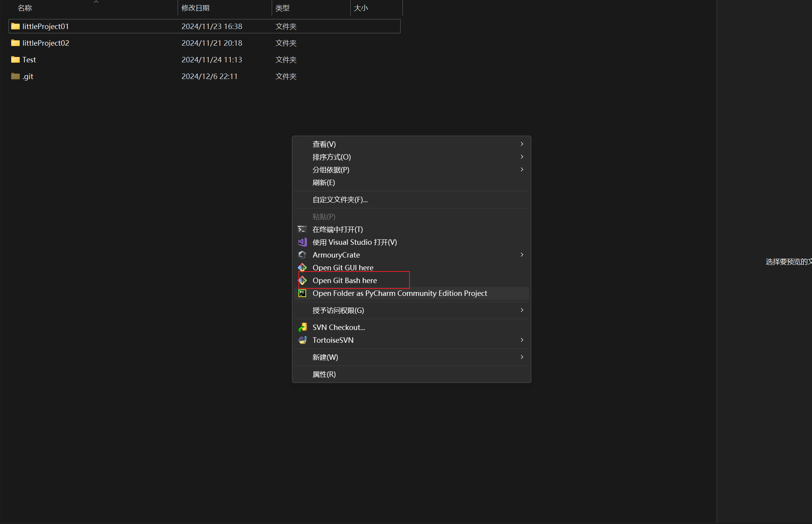This screenshot has height=524, width=812.
Task: Click the Test folder icon
Action: pyautogui.click(x=15, y=60)
